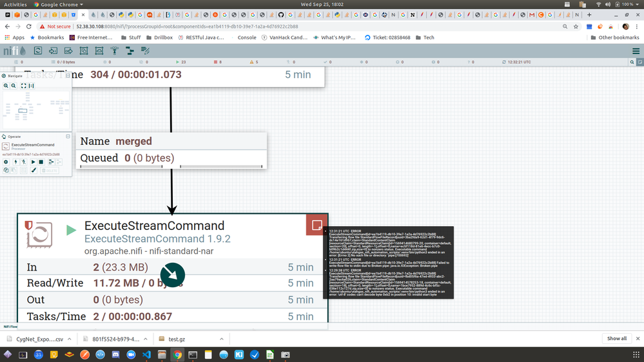
Task: Open the Tech bookmarks folder
Action: pyautogui.click(x=425, y=37)
